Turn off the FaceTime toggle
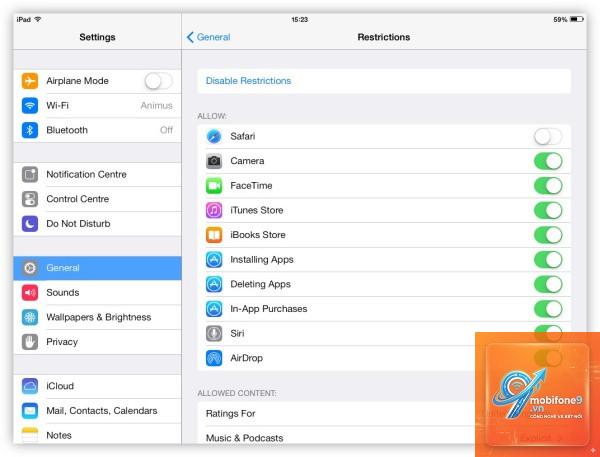 coord(548,186)
